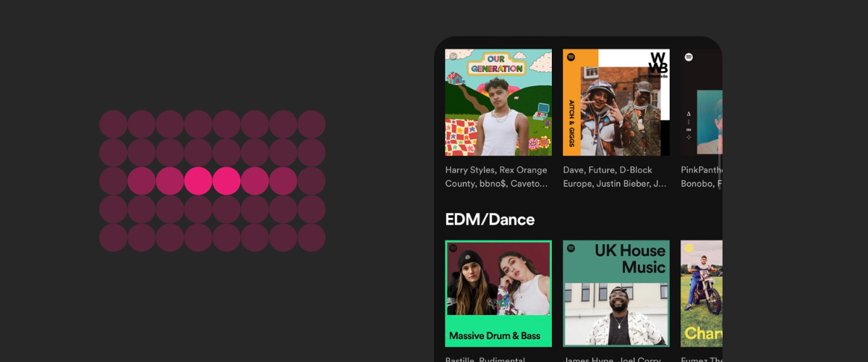Click yellow Spotify logo on the motorbike cover
Viewport: 868px width, 362px height.
coord(689,249)
